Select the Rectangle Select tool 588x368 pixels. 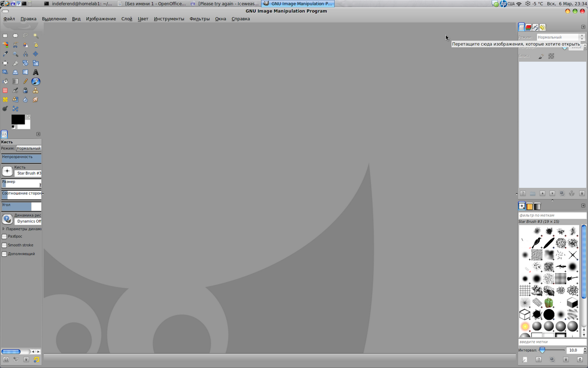(5, 36)
